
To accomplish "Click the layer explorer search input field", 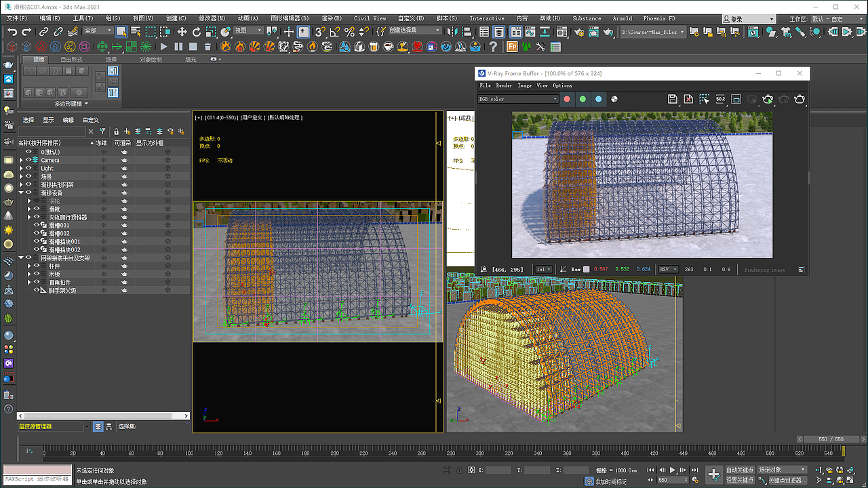I will tap(53, 131).
